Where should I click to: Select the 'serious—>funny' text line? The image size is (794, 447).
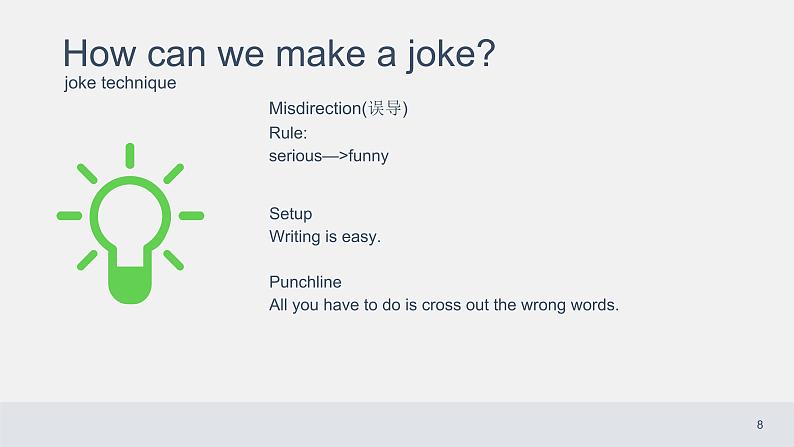tap(329, 156)
